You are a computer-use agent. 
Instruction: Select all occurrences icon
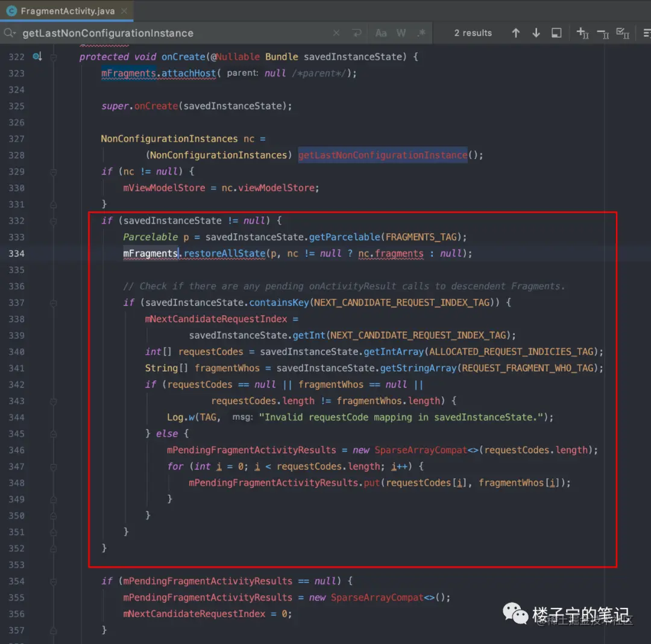pyautogui.click(x=623, y=33)
